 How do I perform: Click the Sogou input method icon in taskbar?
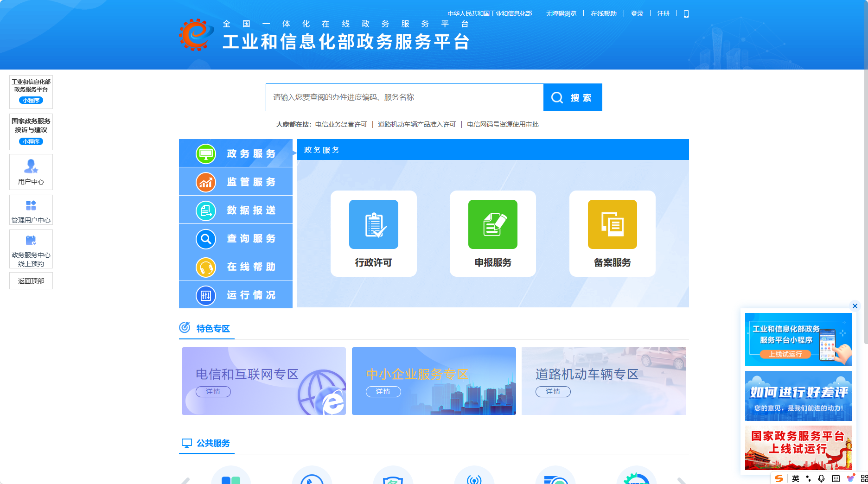click(x=779, y=478)
